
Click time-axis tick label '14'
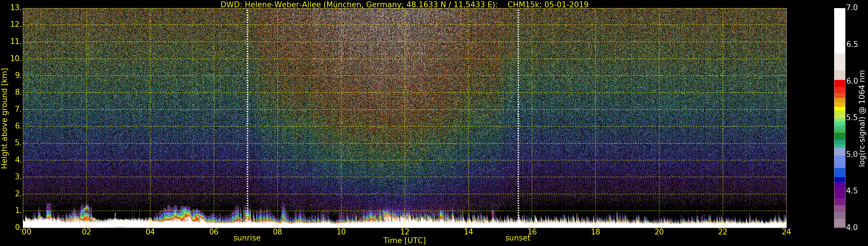(x=468, y=232)
